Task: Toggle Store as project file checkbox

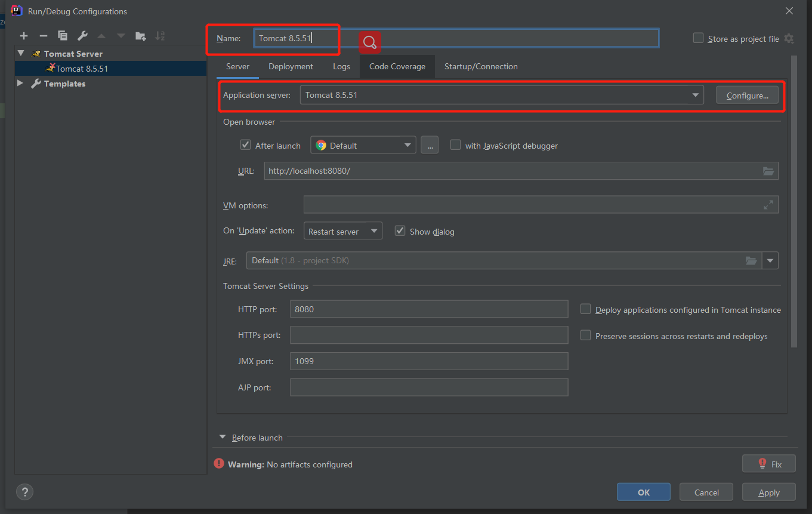Action: (698, 38)
